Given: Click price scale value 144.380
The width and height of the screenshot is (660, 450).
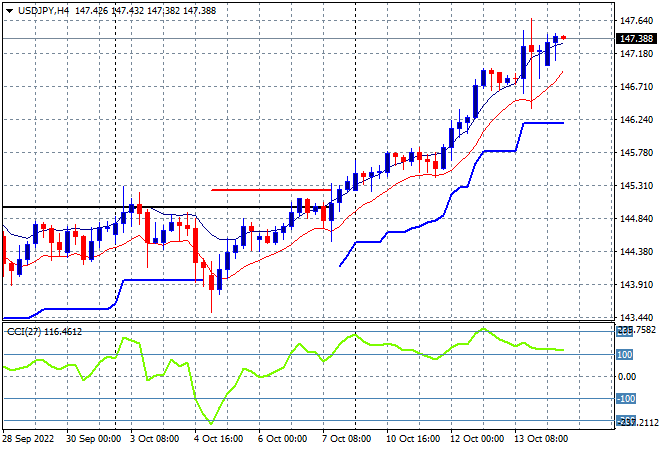Looking at the screenshot, I should (636, 251).
